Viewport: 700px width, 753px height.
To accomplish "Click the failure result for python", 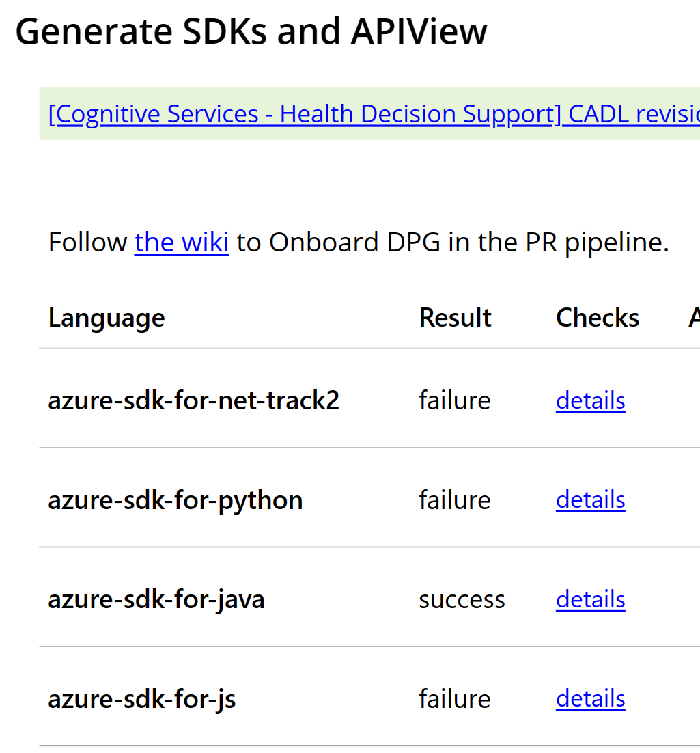I will [x=455, y=499].
